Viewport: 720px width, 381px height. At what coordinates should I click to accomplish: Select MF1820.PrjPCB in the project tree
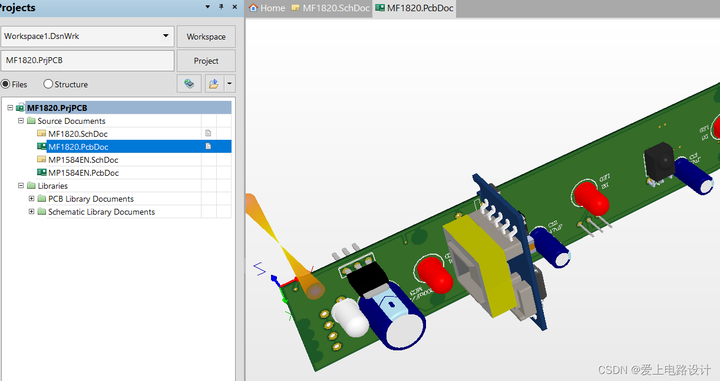[57, 108]
